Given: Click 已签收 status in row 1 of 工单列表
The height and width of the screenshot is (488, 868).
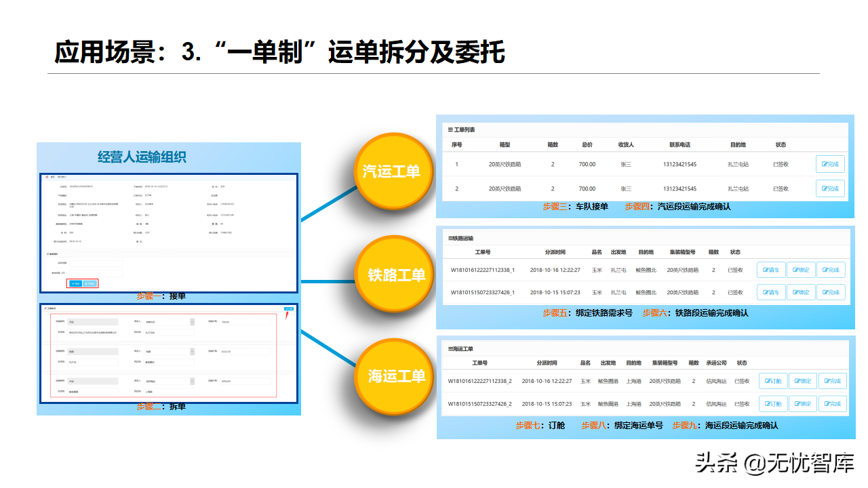Looking at the screenshot, I should (781, 164).
